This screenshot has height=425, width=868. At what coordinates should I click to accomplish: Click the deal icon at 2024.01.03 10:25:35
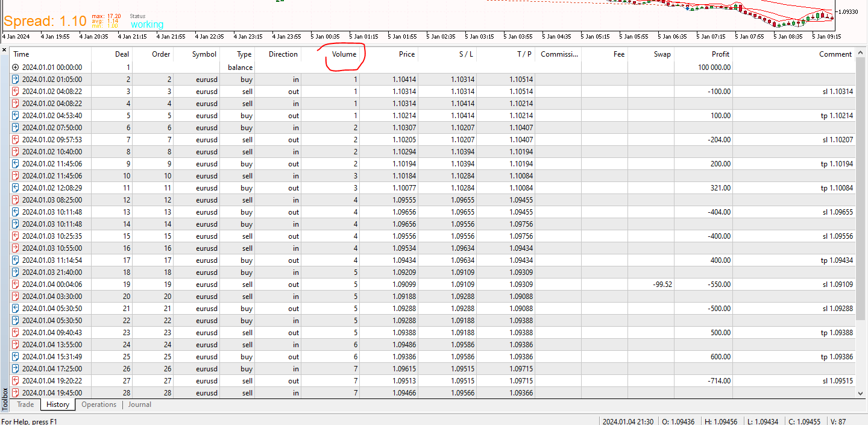[x=16, y=236]
